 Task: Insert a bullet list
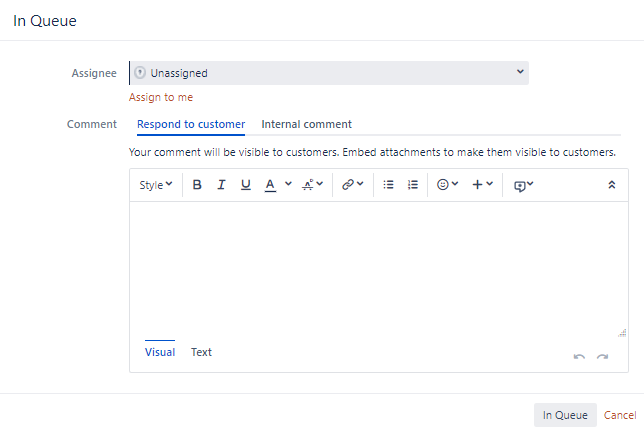(389, 185)
